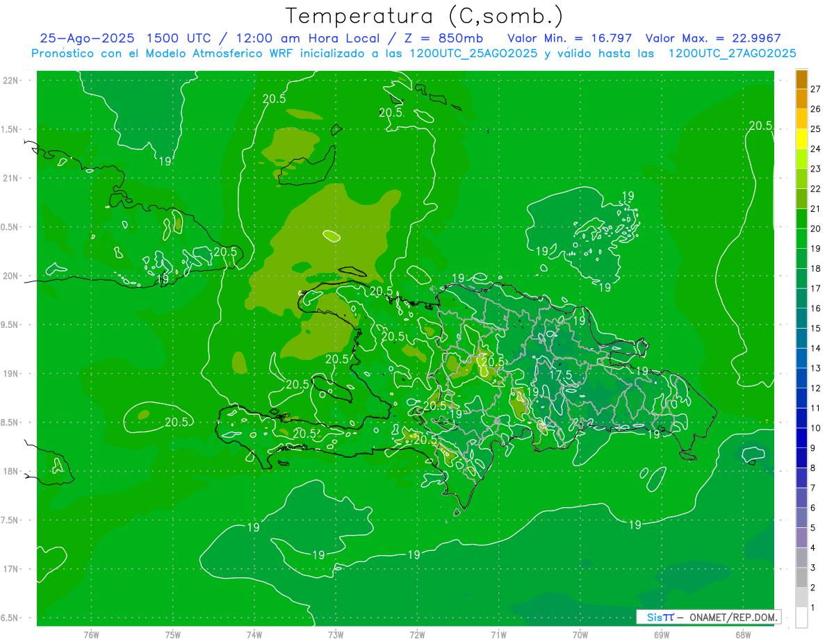Viewport: 834px width, 644px height.
Task: Click the "74W" longitude label
Action: click(x=254, y=634)
